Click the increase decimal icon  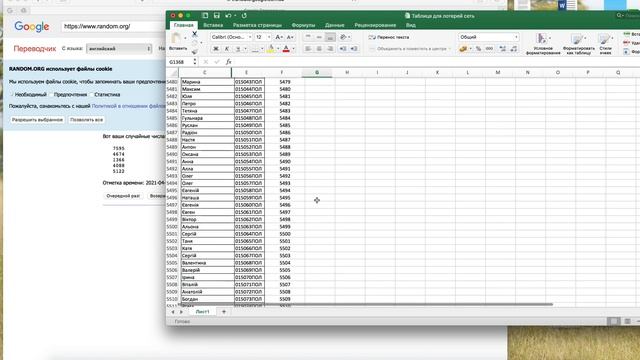point(502,49)
